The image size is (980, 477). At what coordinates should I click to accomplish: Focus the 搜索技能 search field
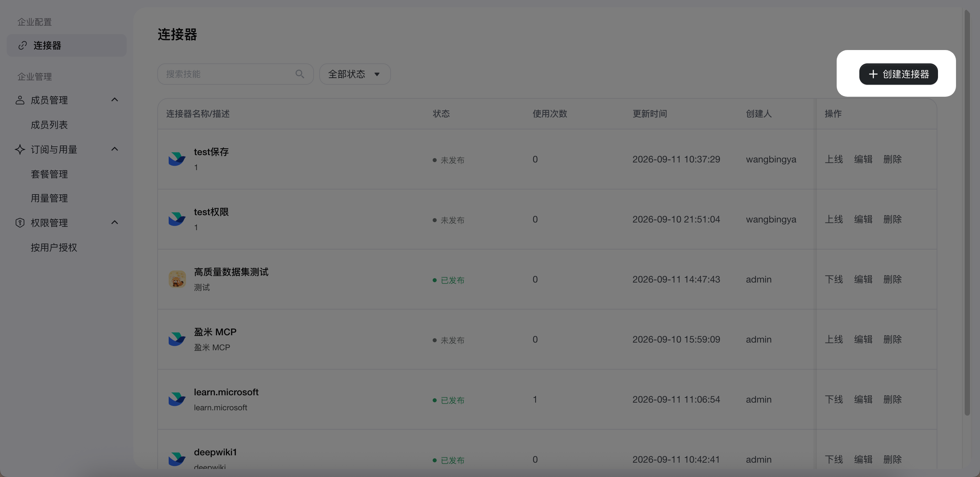(x=235, y=74)
